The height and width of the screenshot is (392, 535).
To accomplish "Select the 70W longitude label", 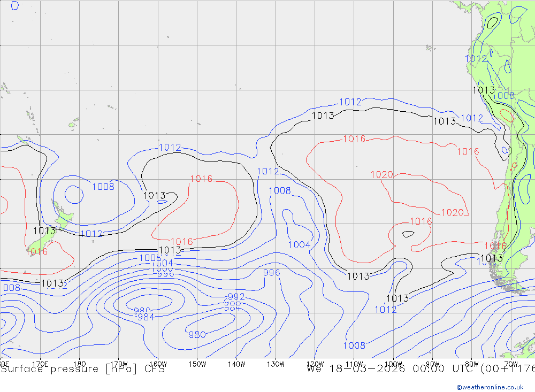I will (511, 364).
